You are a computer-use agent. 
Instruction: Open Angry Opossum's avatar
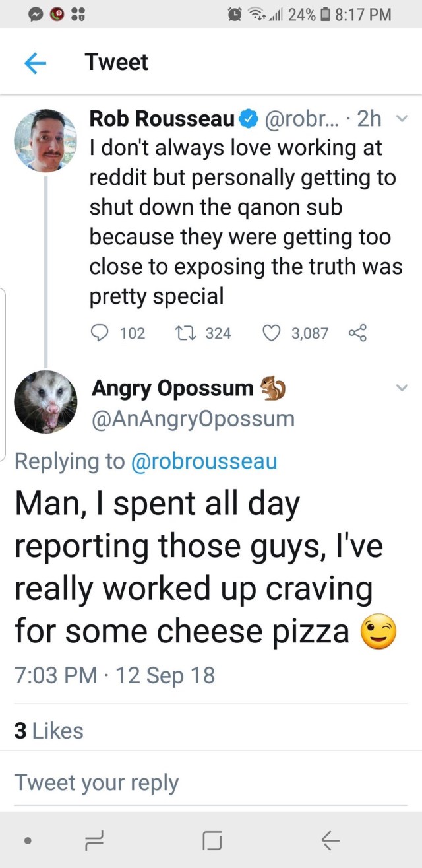tap(45, 402)
